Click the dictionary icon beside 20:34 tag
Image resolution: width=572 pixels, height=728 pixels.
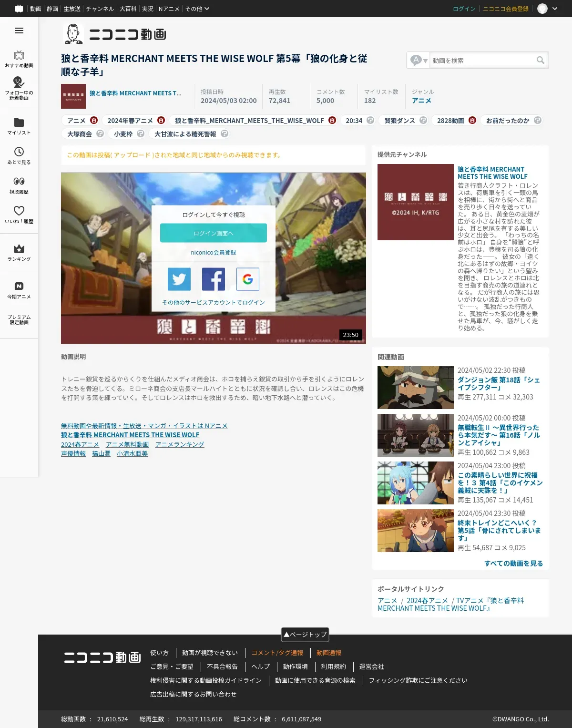370,120
